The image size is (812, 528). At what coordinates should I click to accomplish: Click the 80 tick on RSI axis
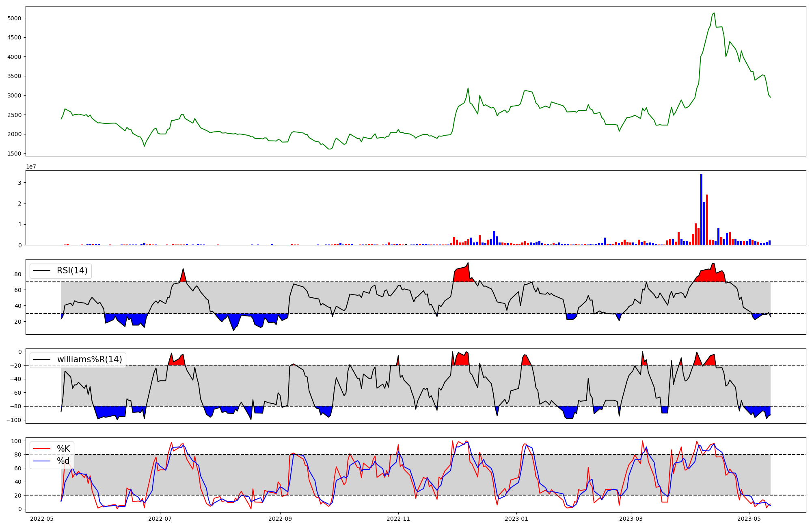(18, 274)
